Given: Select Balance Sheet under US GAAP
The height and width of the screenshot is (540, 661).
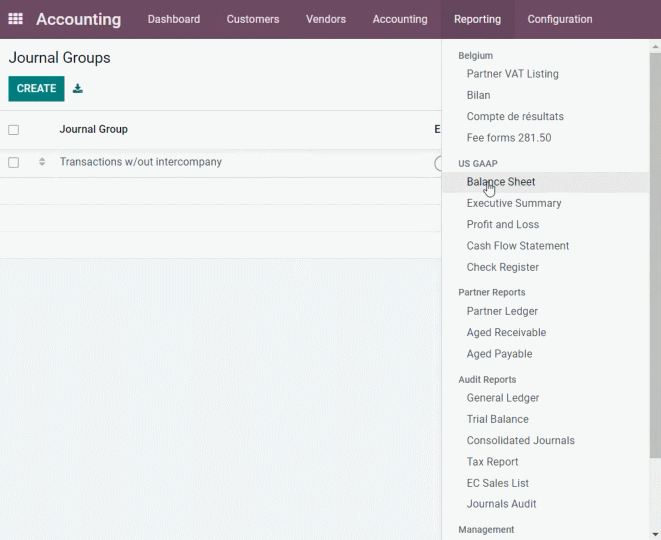Looking at the screenshot, I should [x=501, y=182].
